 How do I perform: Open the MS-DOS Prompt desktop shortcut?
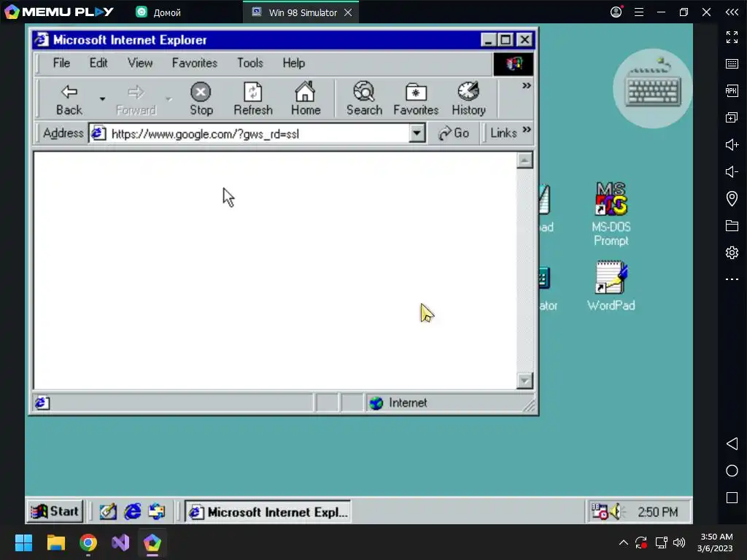(x=611, y=214)
